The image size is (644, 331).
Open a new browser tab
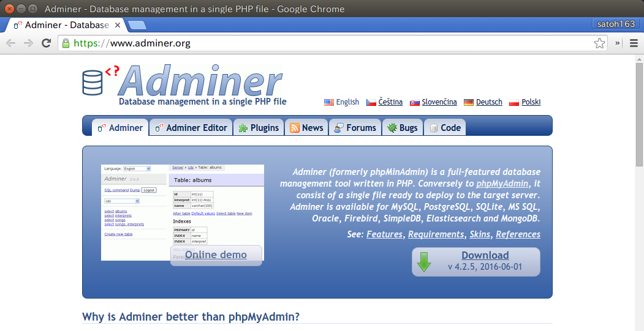[x=137, y=26]
